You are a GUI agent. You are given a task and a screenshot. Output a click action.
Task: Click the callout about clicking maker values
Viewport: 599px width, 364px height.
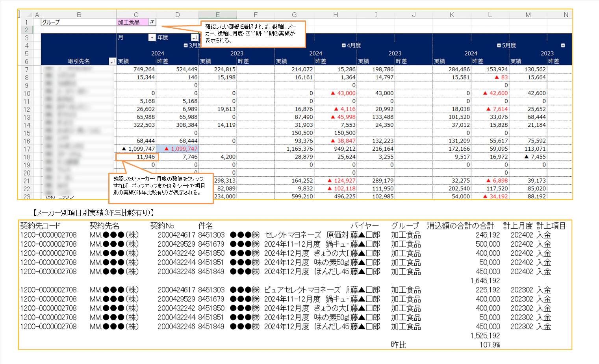coord(161,188)
